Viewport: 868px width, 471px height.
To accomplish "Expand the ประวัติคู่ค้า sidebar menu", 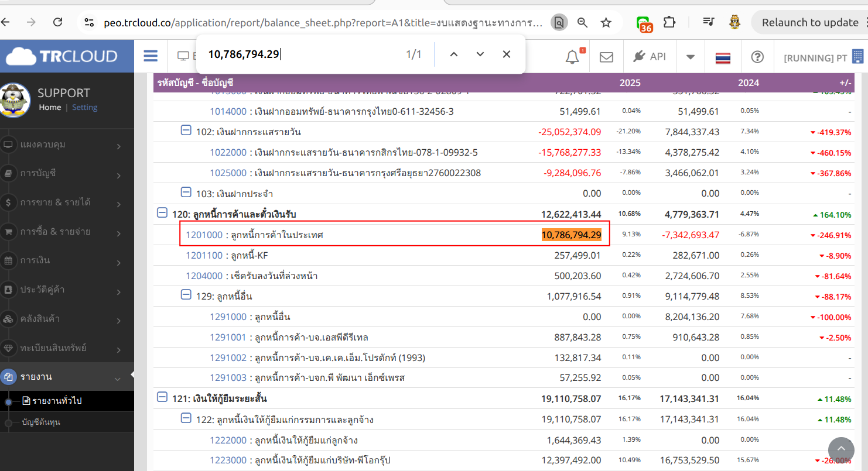I will [67, 290].
